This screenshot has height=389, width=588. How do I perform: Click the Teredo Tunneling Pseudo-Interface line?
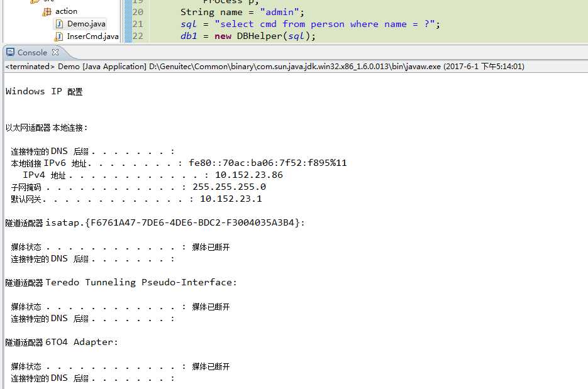coord(121,282)
